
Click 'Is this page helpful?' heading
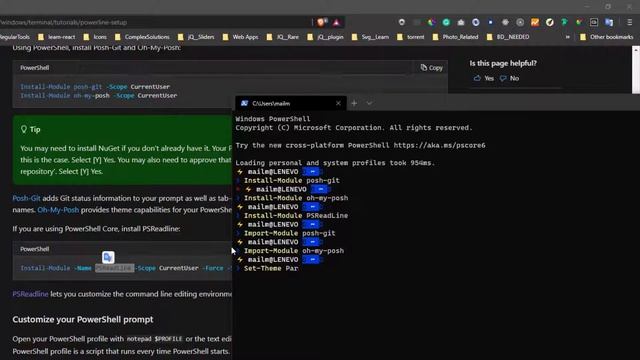503,63
